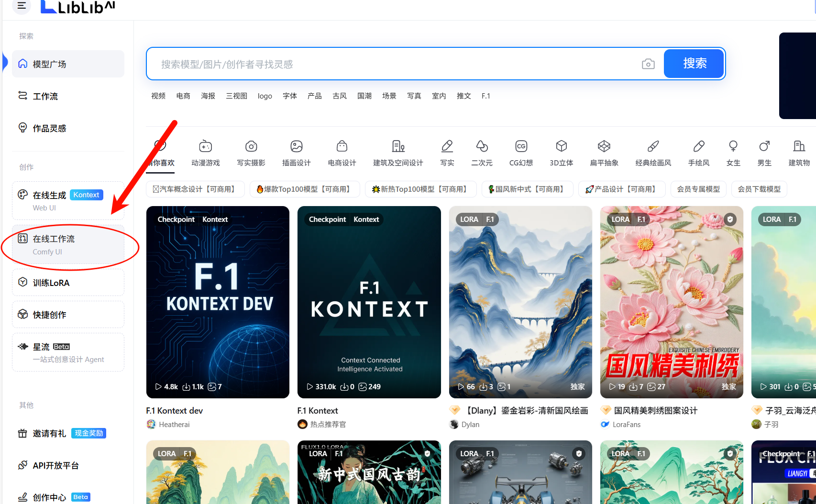Open the 国风精美刺绣 model thumbnail

click(672, 302)
